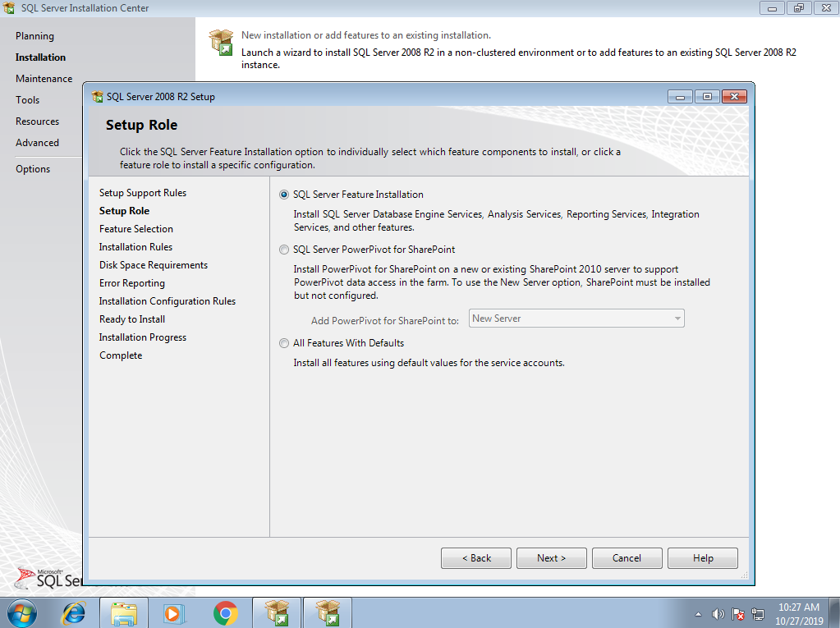The height and width of the screenshot is (628, 840).
Task: Open Windows Explorer folder from taskbar
Action: tap(124, 613)
